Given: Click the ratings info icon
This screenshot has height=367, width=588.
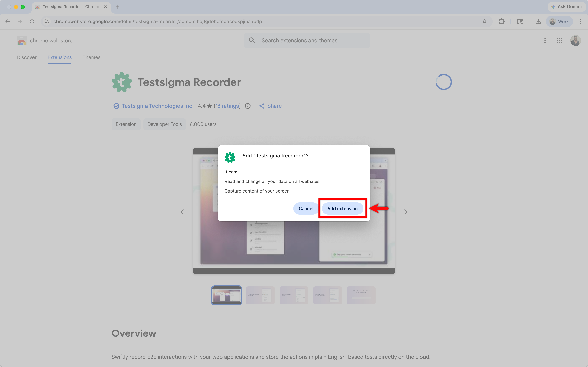Looking at the screenshot, I should [248, 106].
